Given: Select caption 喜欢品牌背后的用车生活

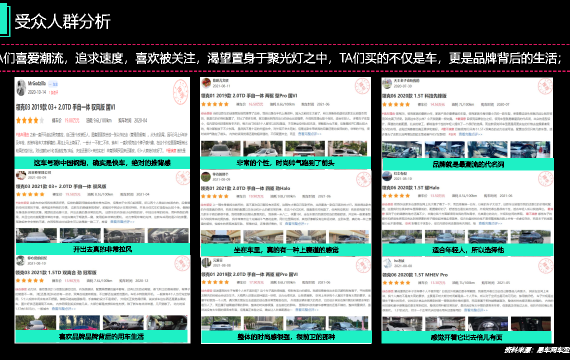Looking at the screenshot, I should pyautogui.click(x=101, y=337).
